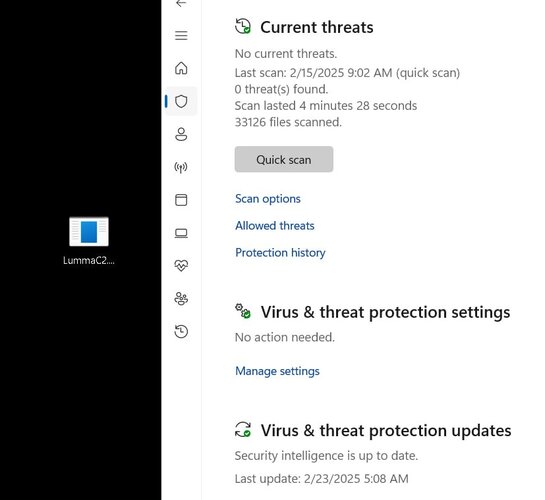
Task: Go to Home in sidebar
Action: tap(181, 68)
